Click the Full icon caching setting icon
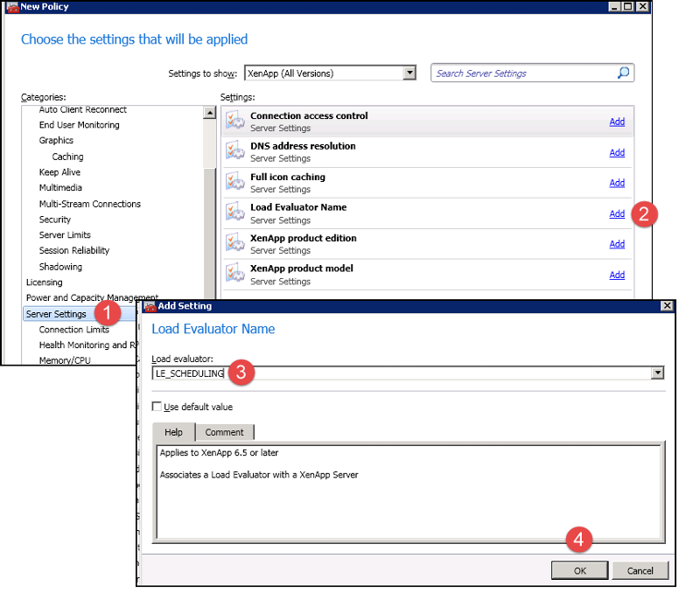Image resolution: width=700 pixels, height=600 pixels. (234, 182)
